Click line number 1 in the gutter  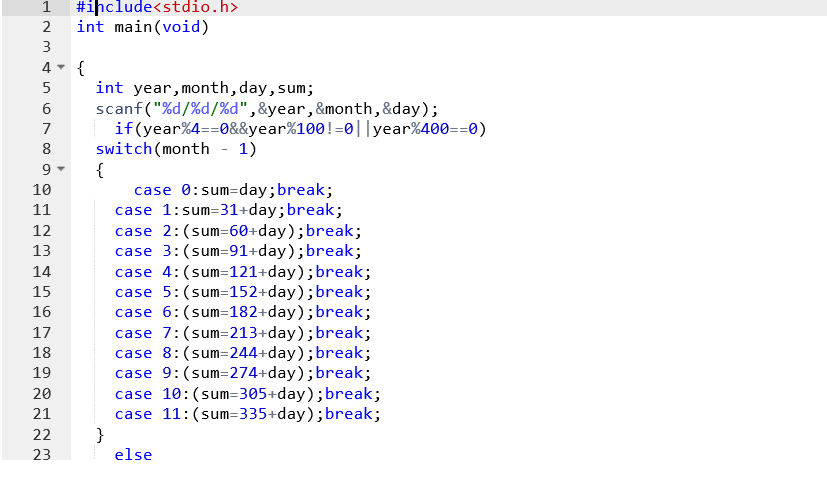pos(46,7)
